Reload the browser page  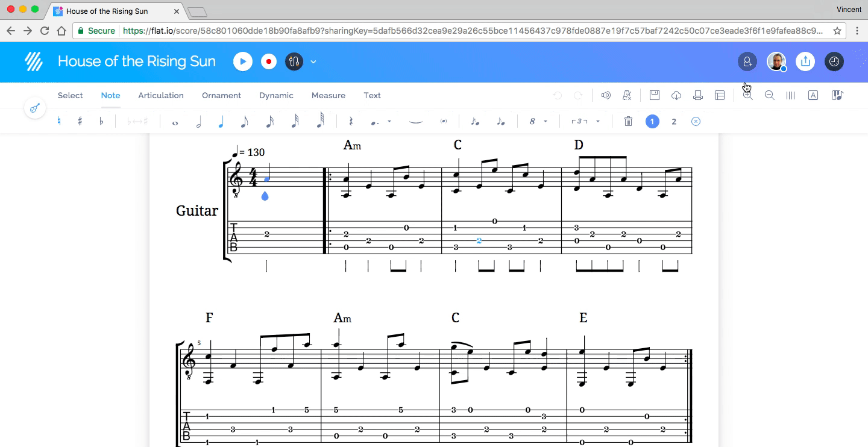click(45, 31)
